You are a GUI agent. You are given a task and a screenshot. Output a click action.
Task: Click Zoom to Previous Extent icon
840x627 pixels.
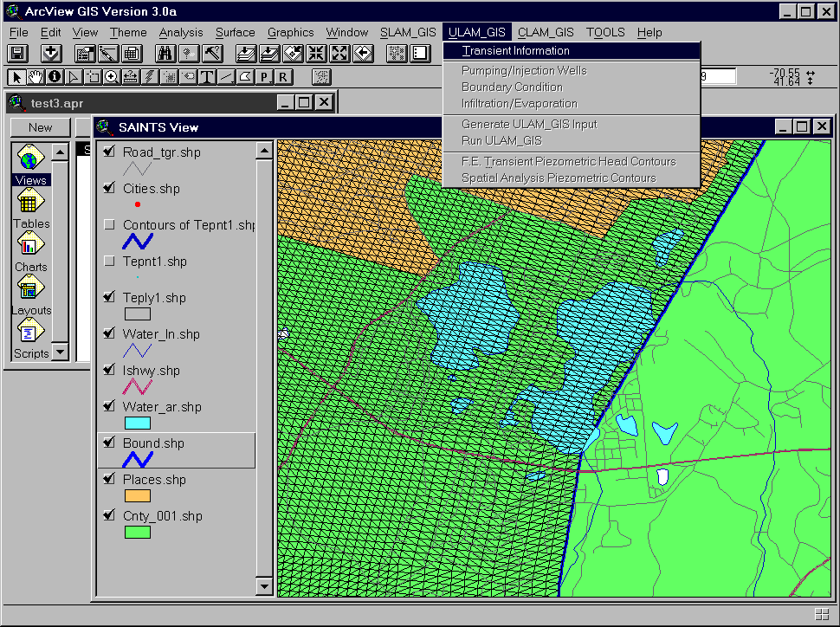(x=364, y=53)
